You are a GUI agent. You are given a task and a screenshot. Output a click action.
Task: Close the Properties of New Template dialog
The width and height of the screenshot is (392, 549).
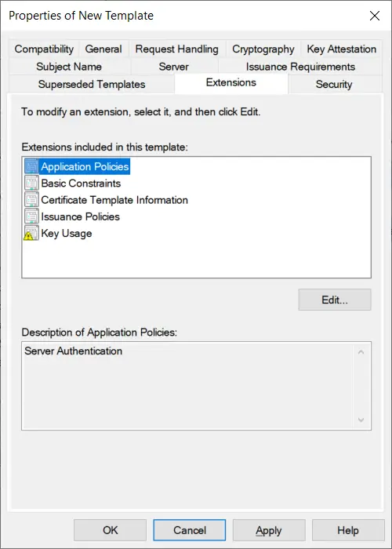pos(375,16)
